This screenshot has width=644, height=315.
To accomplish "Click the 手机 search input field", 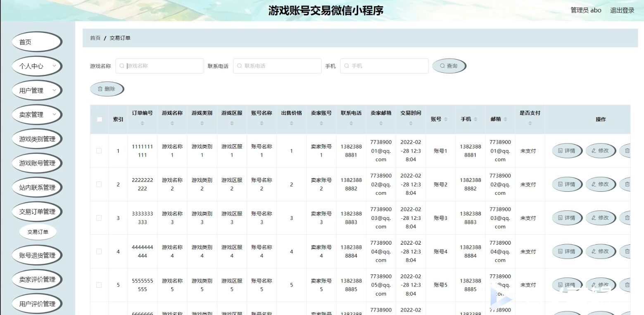I will 384,66.
